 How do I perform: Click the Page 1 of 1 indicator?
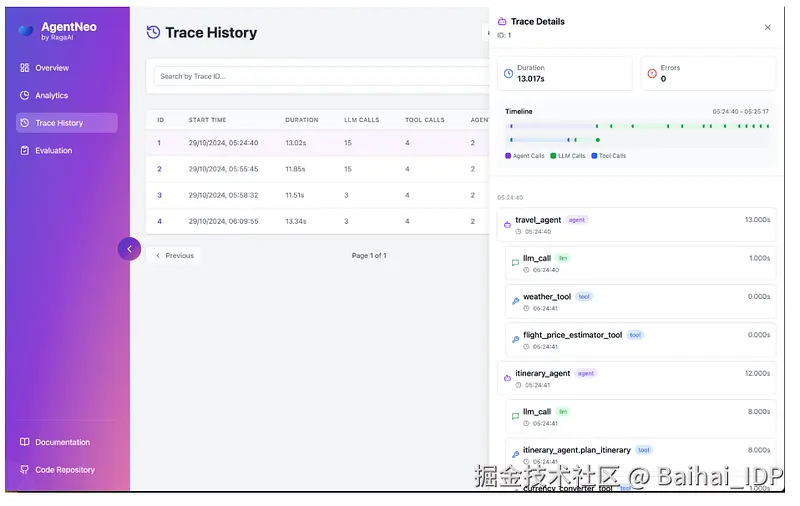369,256
